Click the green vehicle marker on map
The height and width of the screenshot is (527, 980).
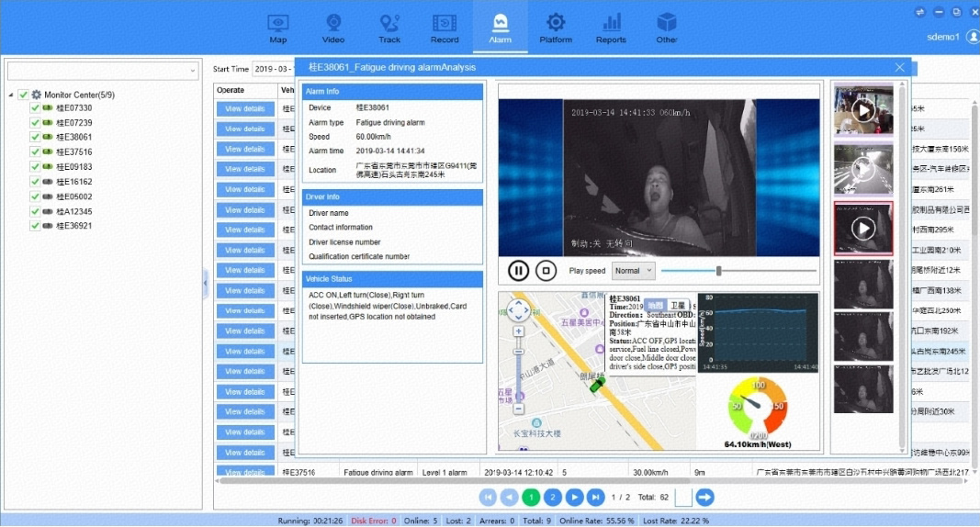598,386
